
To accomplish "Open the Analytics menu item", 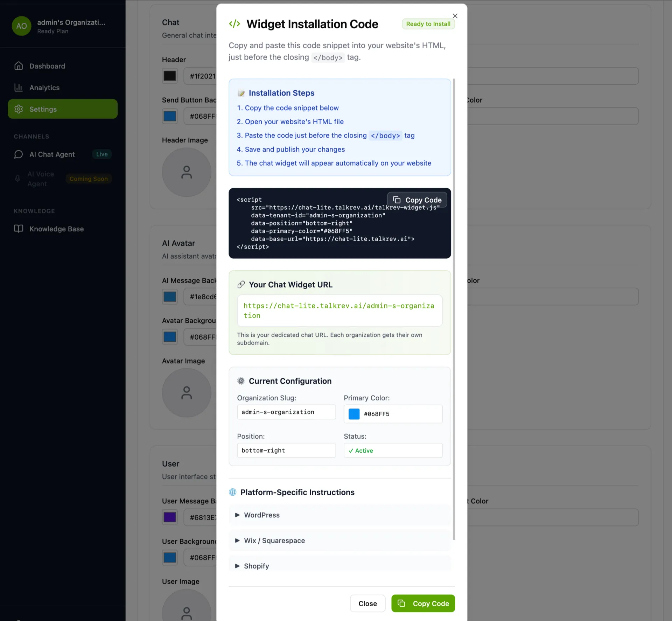I will pyautogui.click(x=44, y=88).
